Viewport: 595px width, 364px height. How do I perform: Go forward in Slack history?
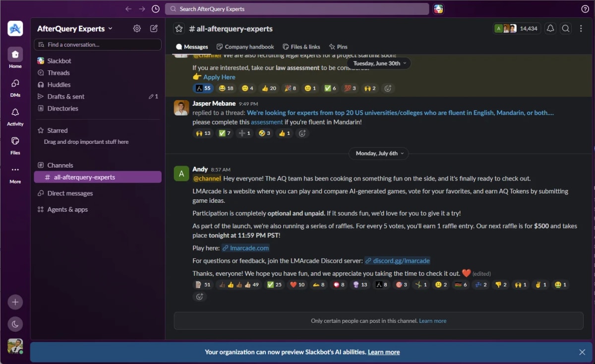[142, 9]
